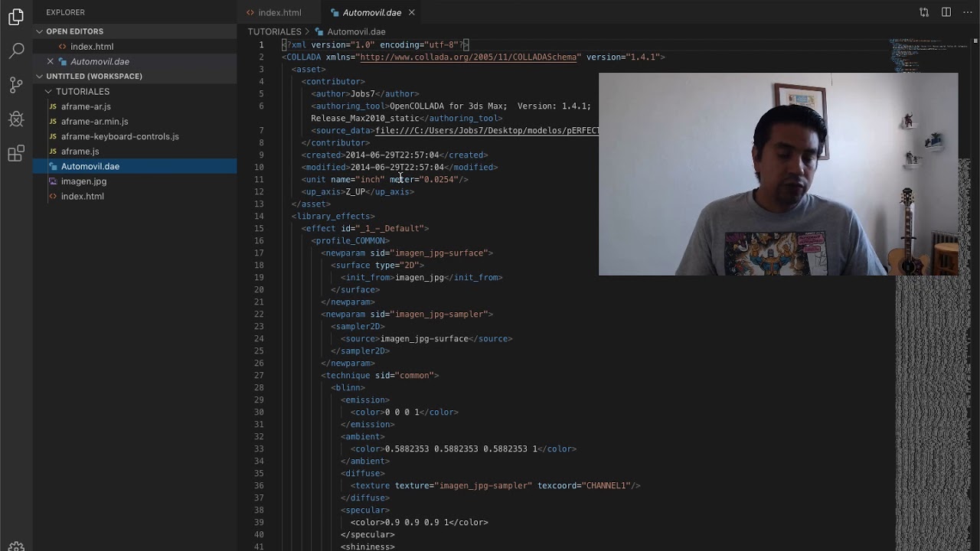The width and height of the screenshot is (980, 551).
Task: Click the text 'Jobs7' in the author tag
Action: point(363,93)
